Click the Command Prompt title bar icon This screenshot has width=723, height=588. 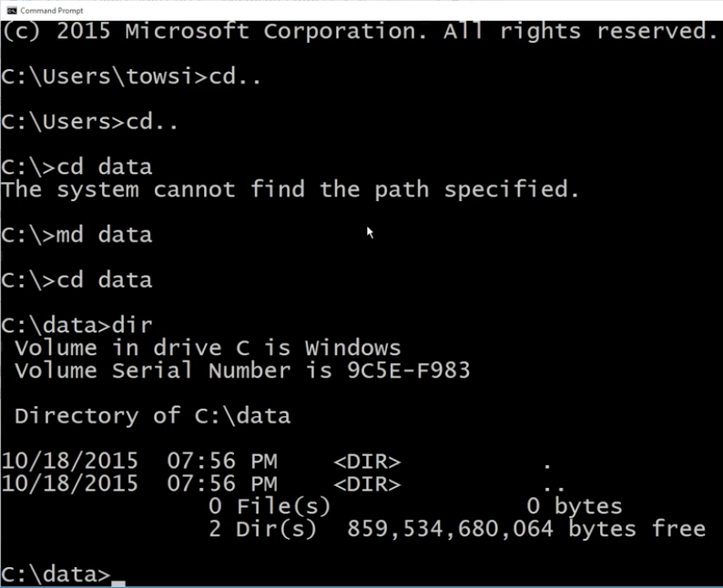click(x=12, y=10)
